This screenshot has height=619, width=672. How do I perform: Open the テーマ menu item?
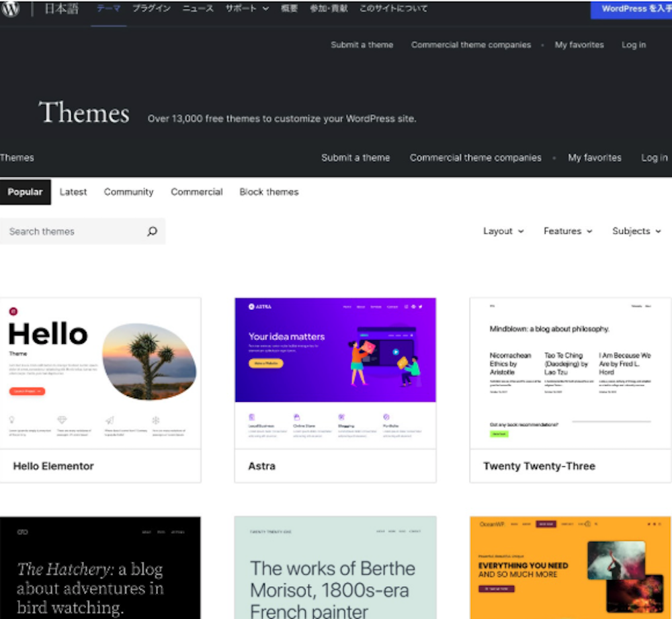pos(108,9)
